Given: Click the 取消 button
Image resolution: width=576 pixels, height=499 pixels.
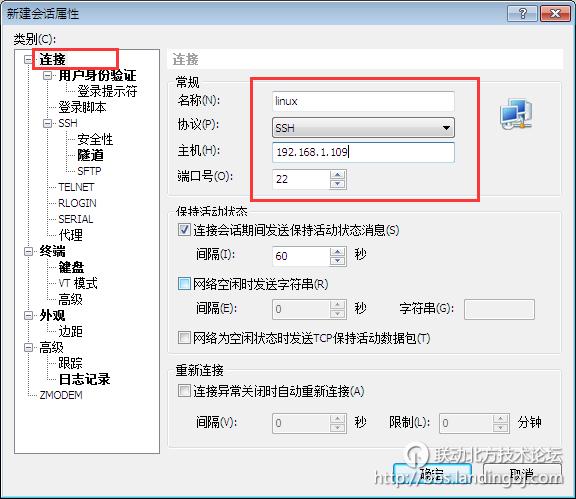Looking at the screenshot, I should point(522,474).
